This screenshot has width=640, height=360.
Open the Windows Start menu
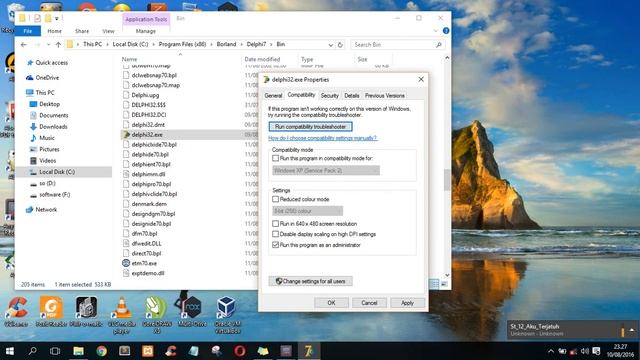pos(10,351)
